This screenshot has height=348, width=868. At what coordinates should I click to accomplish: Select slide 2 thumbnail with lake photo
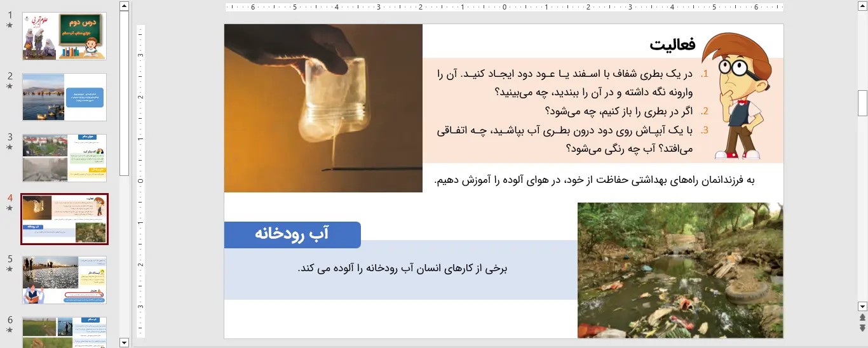pos(64,97)
